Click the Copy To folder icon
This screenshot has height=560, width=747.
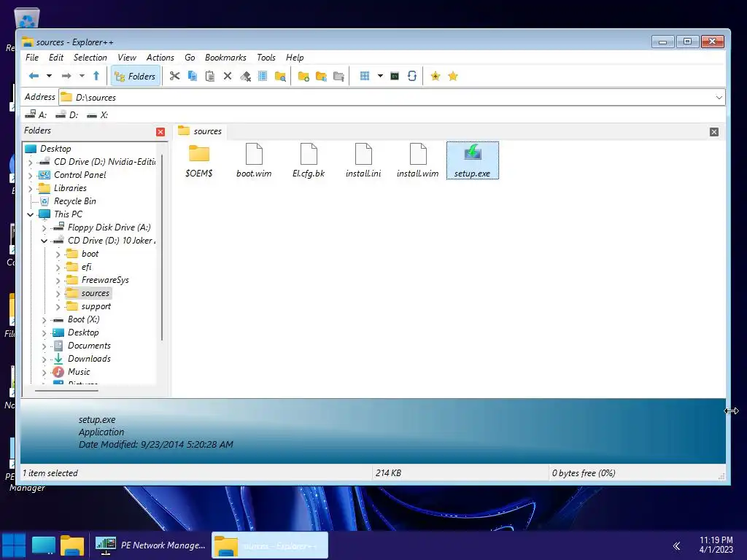[321, 76]
